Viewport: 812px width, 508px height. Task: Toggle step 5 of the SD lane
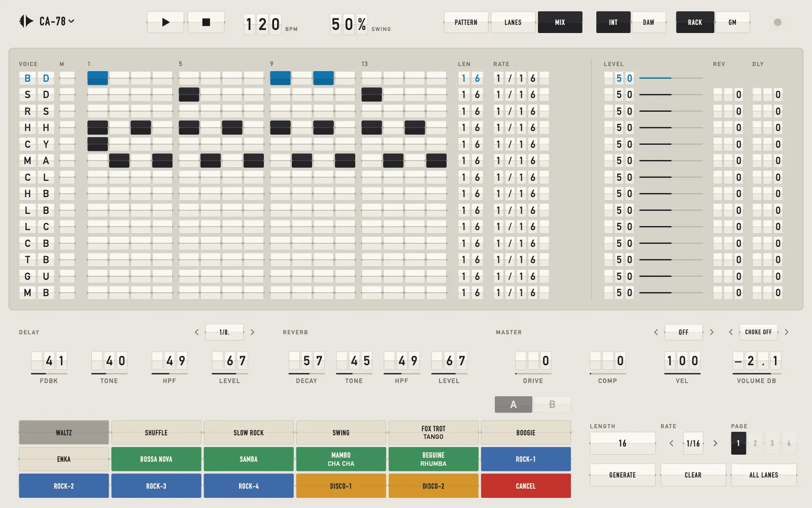click(x=189, y=94)
